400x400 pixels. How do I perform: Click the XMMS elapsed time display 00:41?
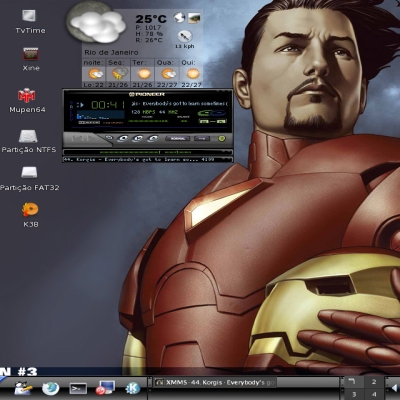coord(108,105)
